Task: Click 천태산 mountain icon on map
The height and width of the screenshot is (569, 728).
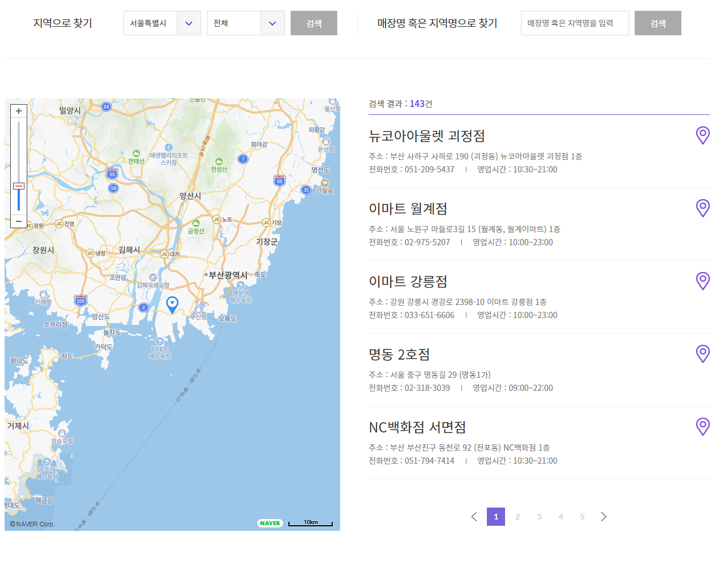Action: point(136,154)
